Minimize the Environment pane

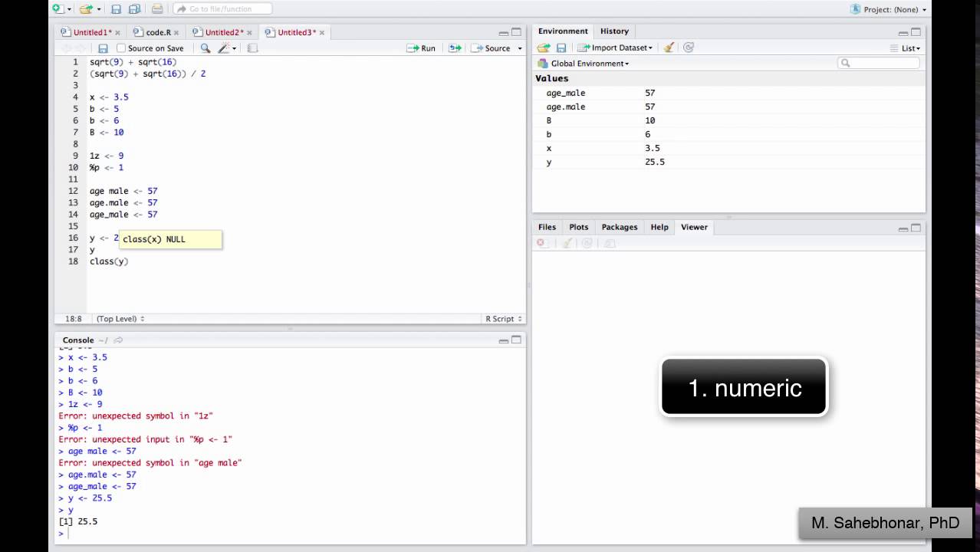(903, 32)
